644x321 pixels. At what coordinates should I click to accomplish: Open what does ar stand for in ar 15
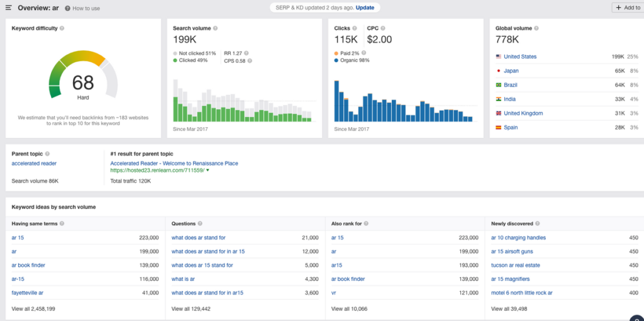(208, 252)
